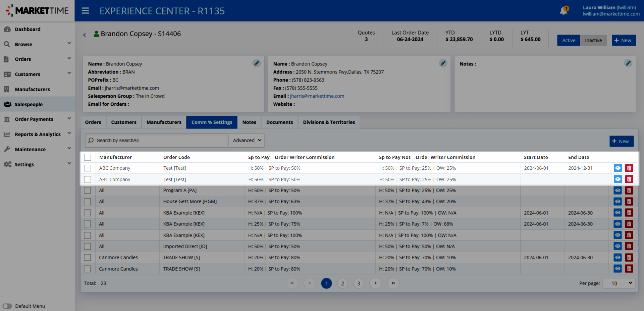The height and width of the screenshot is (311, 644).
Task: Toggle the select-all header checkbox
Action: coord(88,157)
